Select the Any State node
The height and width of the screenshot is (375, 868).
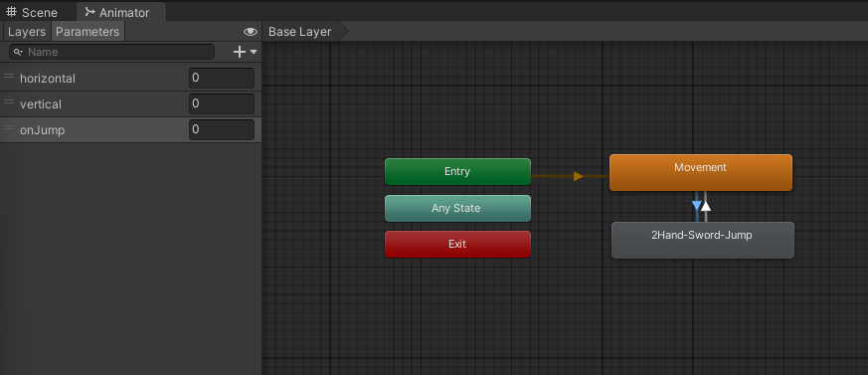(457, 208)
